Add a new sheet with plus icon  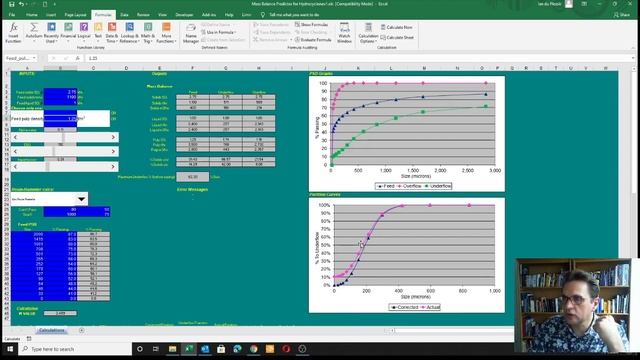point(82,330)
